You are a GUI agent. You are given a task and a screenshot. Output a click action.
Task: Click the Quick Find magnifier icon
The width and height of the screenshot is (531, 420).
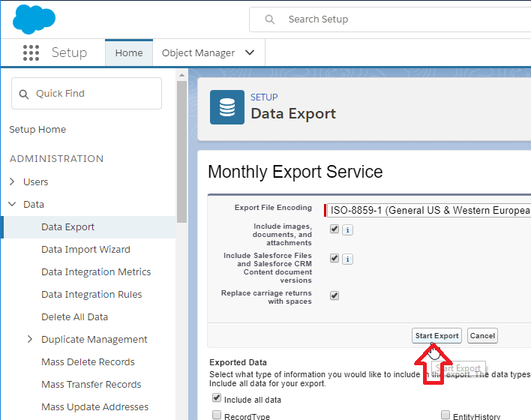(x=24, y=94)
